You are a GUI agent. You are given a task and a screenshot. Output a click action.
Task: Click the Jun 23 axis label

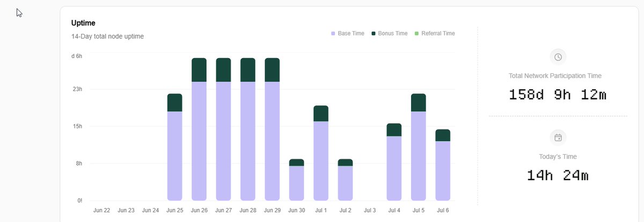click(126, 210)
